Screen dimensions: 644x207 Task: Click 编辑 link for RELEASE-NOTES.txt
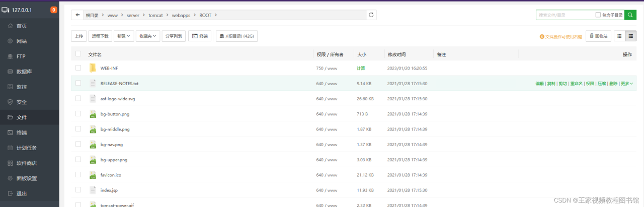[x=539, y=84]
